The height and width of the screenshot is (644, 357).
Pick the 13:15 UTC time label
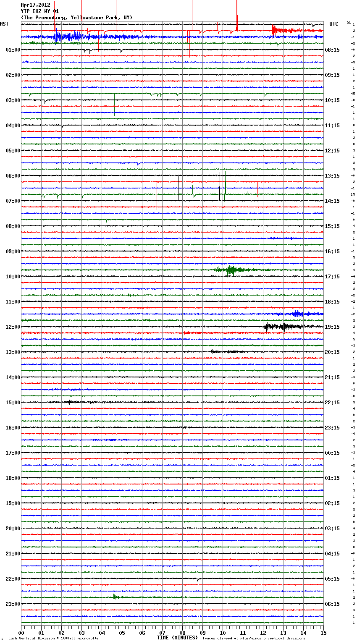[332, 176]
